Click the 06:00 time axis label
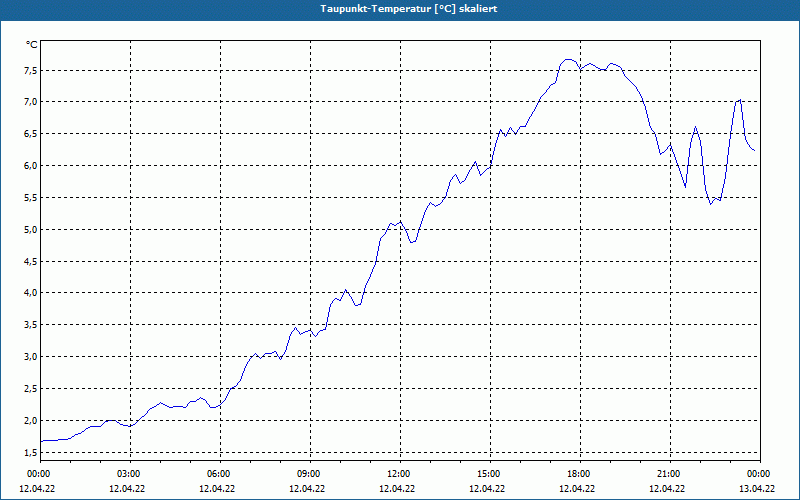This screenshot has width=800, height=500. coord(220,474)
